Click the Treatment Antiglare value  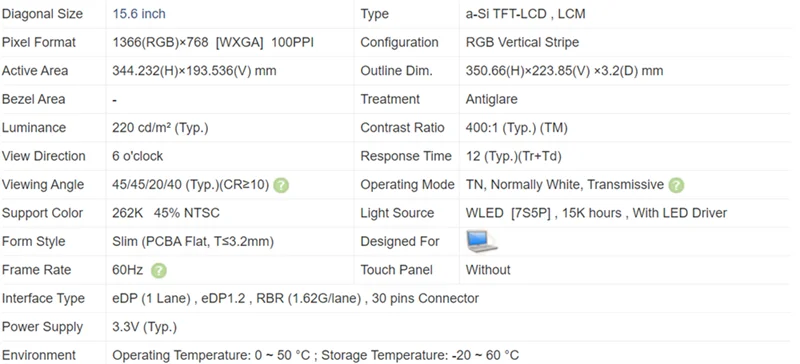491,99
